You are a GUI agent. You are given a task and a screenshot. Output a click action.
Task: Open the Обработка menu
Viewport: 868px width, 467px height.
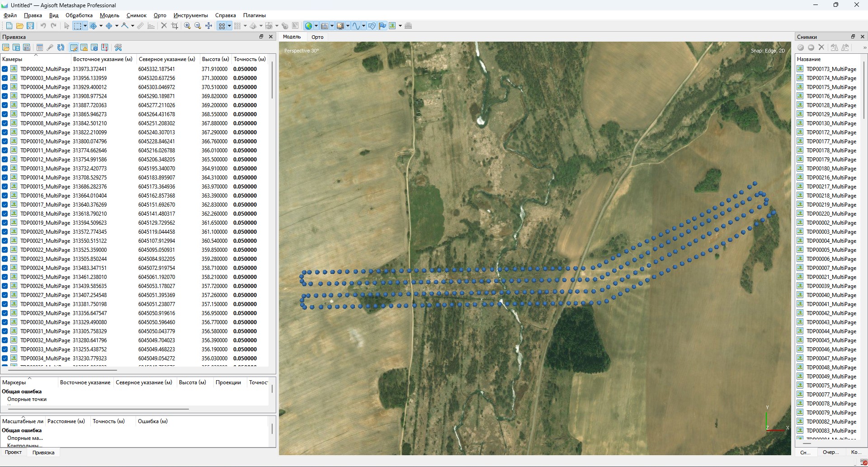coord(79,15)
